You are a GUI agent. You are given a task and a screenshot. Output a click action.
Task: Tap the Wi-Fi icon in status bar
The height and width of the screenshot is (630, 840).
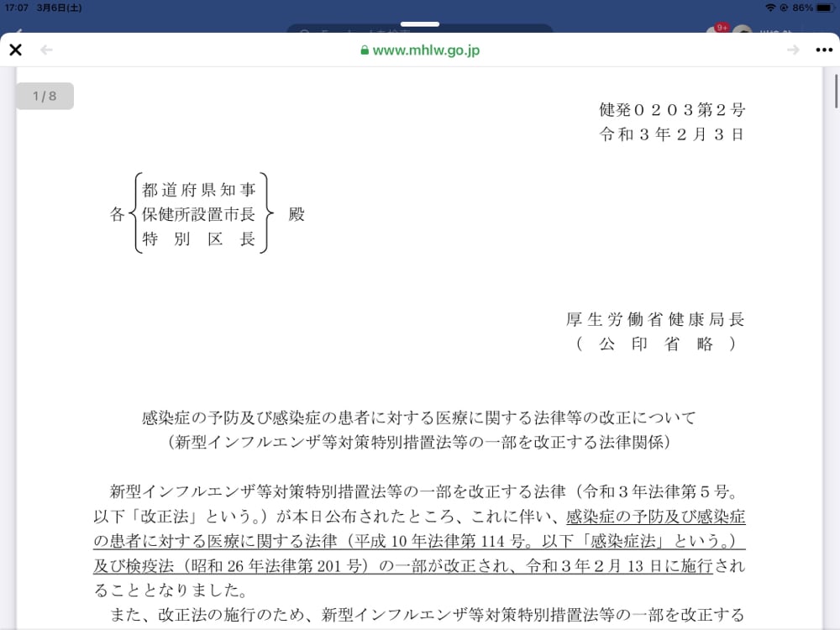[770, 8]
